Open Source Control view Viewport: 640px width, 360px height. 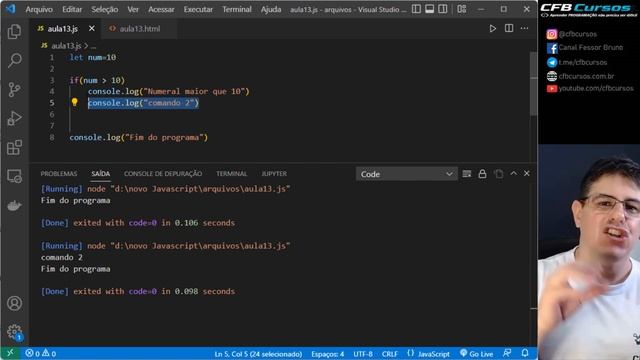coord(14,89)
